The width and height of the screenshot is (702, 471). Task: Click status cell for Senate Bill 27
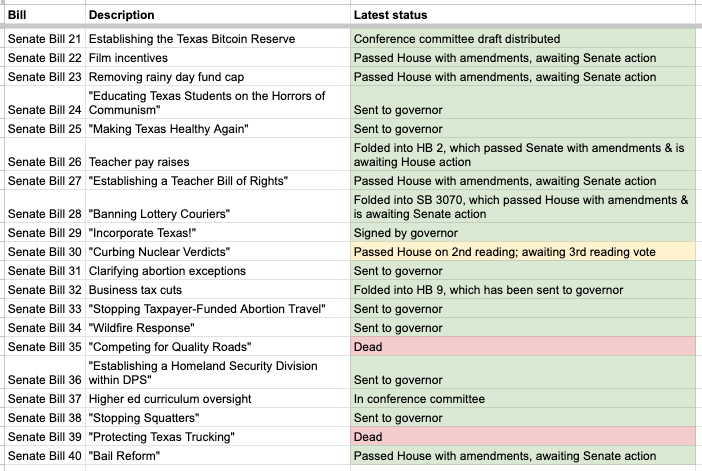click(523, 180)
